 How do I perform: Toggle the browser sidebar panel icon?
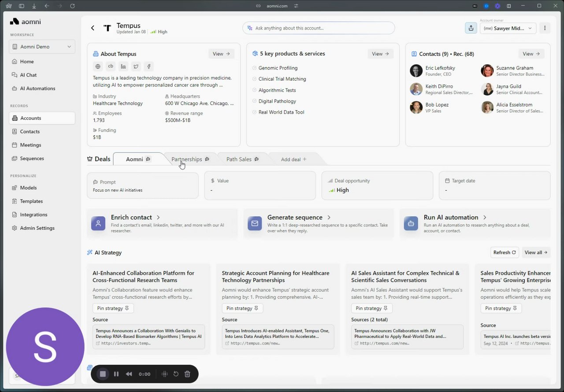[22, 6]
